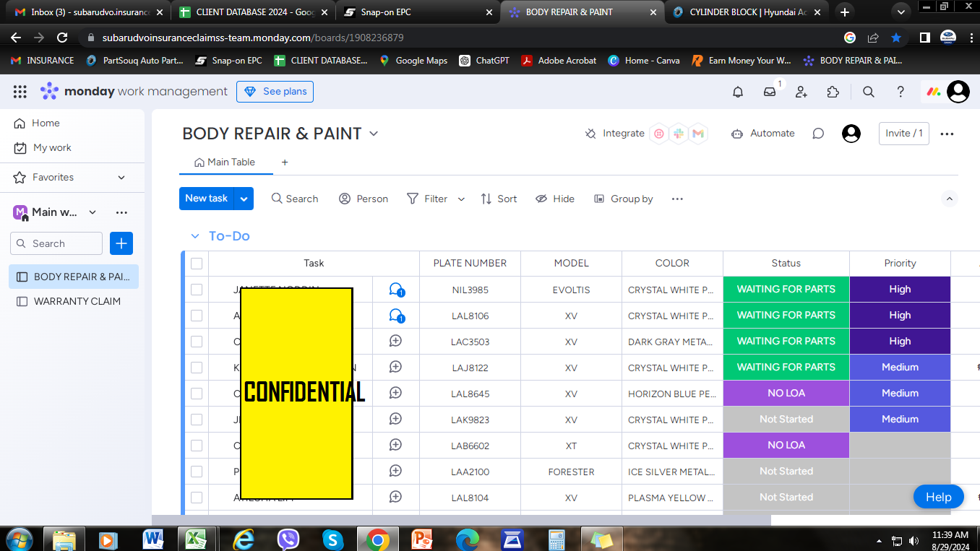The height and width of the screenshot is (551, 980).
Task: Open the Main workspace selector chevron
Action: point(93,212)
